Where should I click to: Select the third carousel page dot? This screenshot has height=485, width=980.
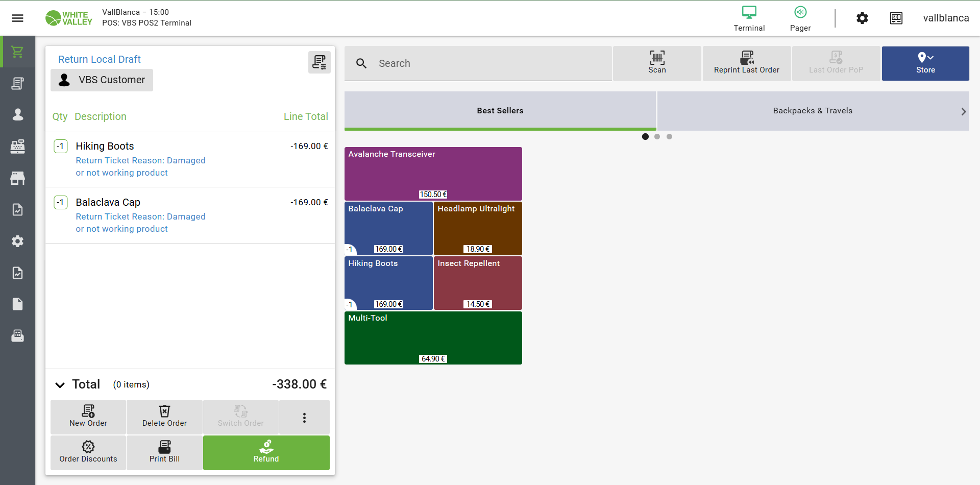[669, 137]
